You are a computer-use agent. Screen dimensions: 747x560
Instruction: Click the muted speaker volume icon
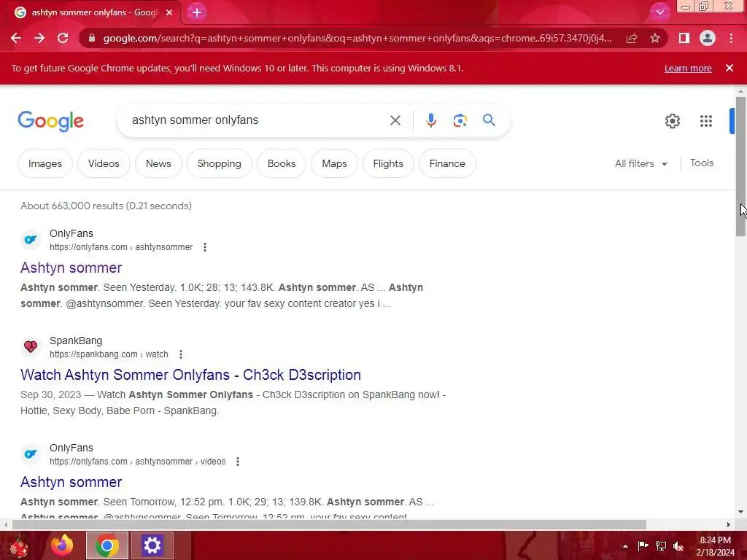coord(678,546)
